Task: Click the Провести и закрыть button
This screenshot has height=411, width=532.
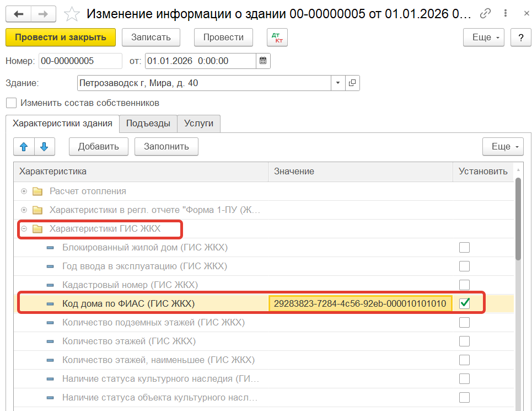Action: 61,38
